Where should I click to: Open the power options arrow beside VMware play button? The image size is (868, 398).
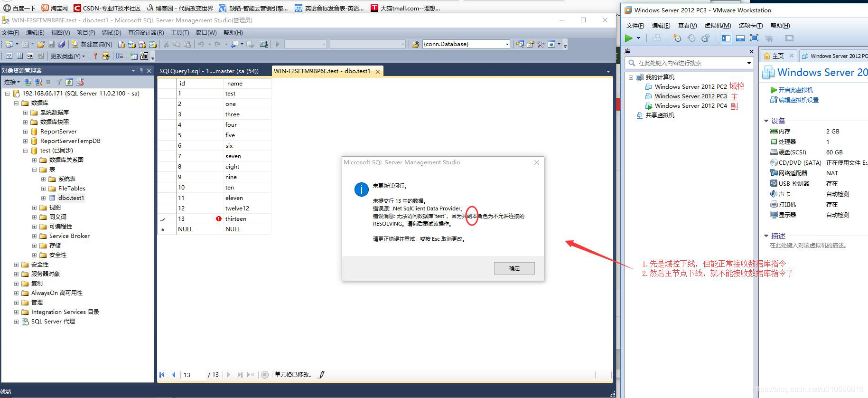639,38
